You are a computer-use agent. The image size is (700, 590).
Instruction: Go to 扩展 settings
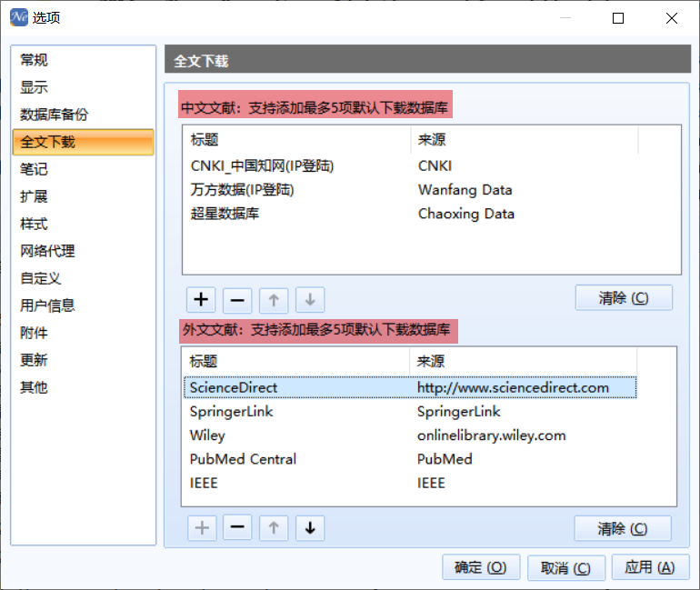tap(83, 196)
